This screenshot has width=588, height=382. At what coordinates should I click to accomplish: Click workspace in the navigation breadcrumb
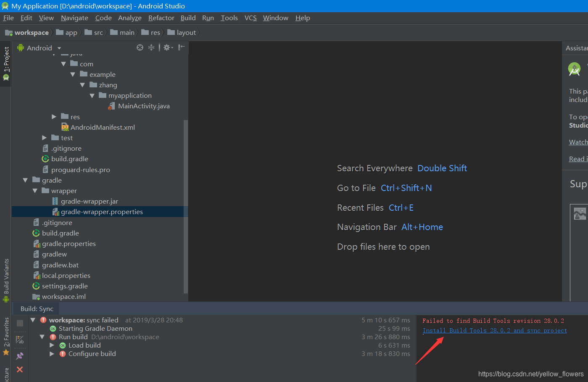pos(27,32)
